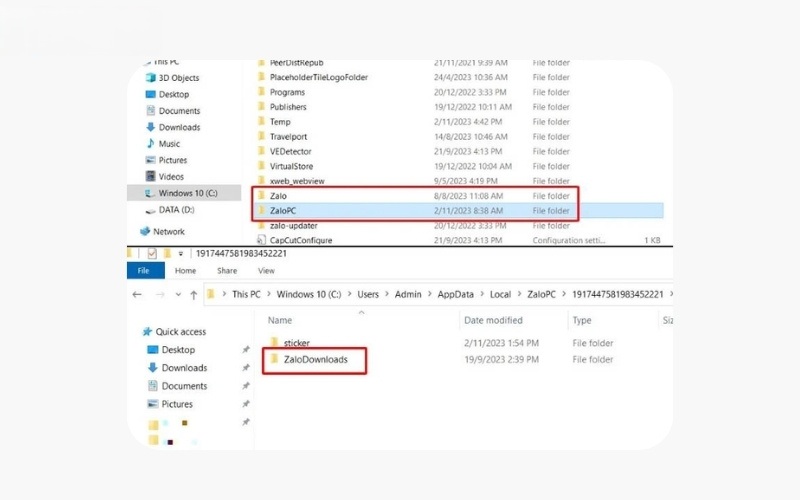
Task: Select the file name 'ZaloPC'
Action: (283, 210)
